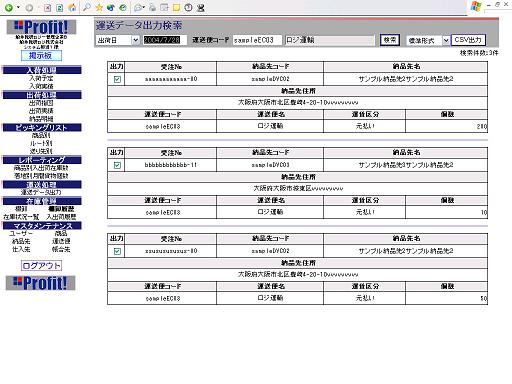The image size is (512, 384).
Task: Open 運送データ出力 in the sidebar menu
Action: (41, 192)
